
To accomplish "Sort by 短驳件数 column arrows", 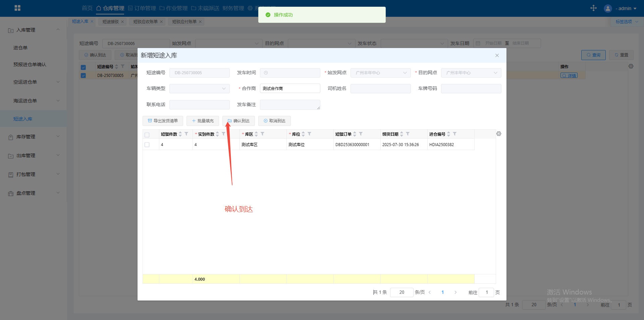I will coord(180,134).
